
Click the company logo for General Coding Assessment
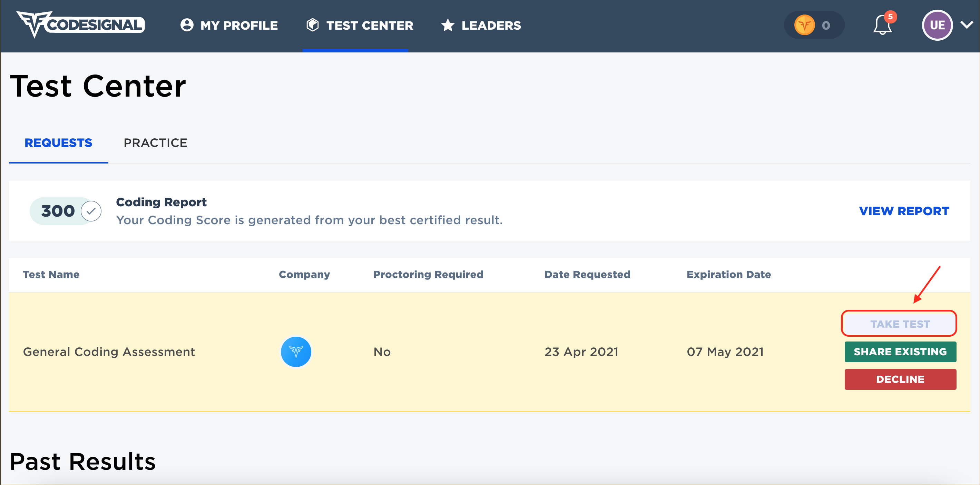(296, 352)
